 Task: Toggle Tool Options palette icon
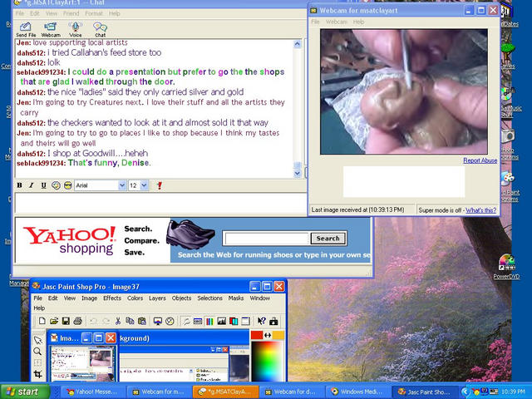(x=186, y=321)
